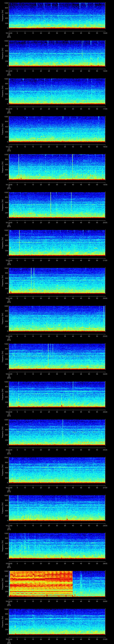Click the "16:14:00" start time label
Image resolution: width=114 pixels, height=644 pixels.
(x=9, y=33)
